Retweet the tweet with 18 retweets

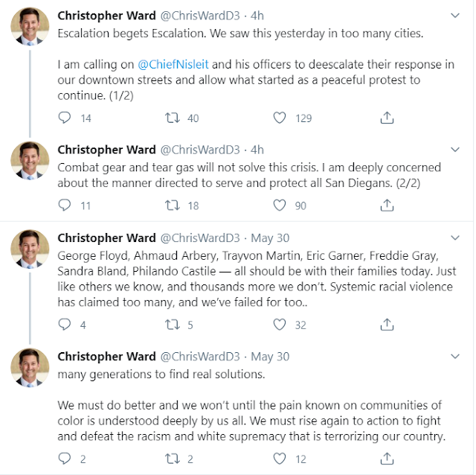[172, 205]
